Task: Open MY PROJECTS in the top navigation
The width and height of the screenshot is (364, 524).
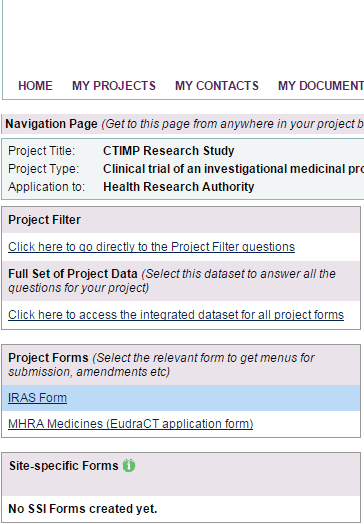Action: (x=114, y=86)
